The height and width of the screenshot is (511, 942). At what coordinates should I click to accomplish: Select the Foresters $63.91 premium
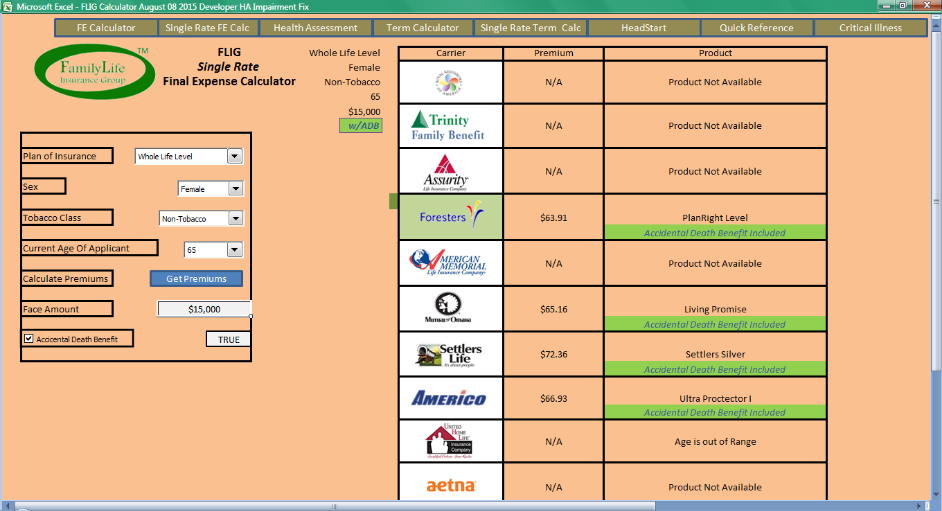pos(553,217)
